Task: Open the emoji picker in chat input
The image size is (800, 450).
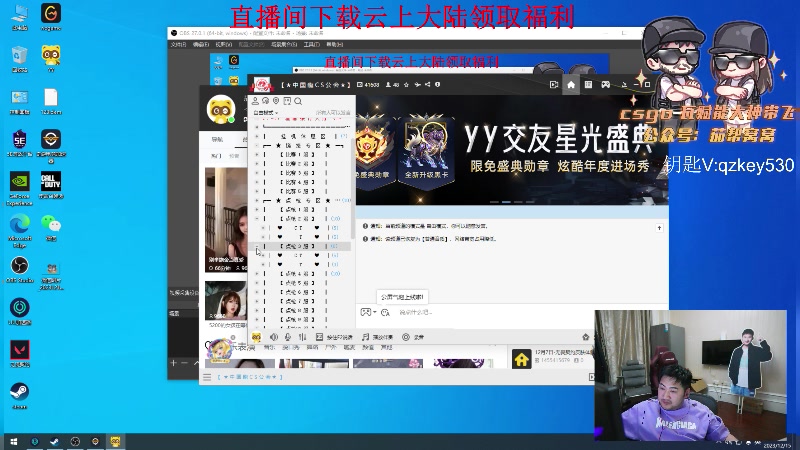Action: [365, 312]
